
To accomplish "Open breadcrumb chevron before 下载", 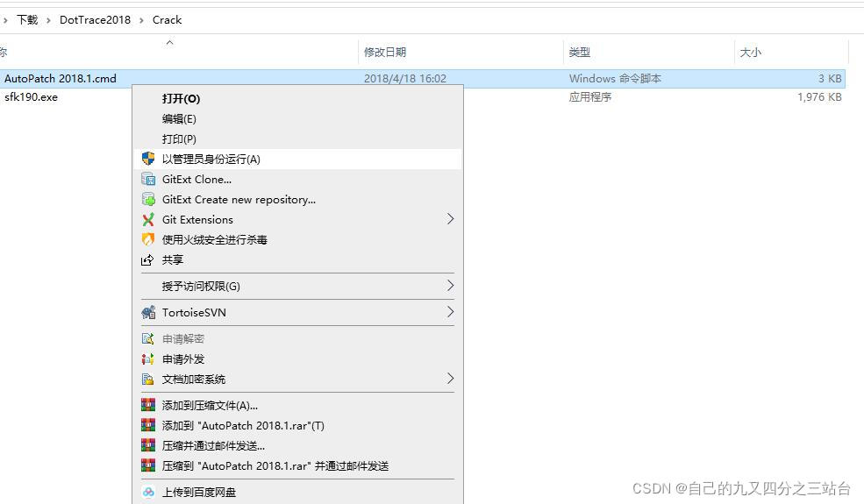I will click(x=5, y=20).
